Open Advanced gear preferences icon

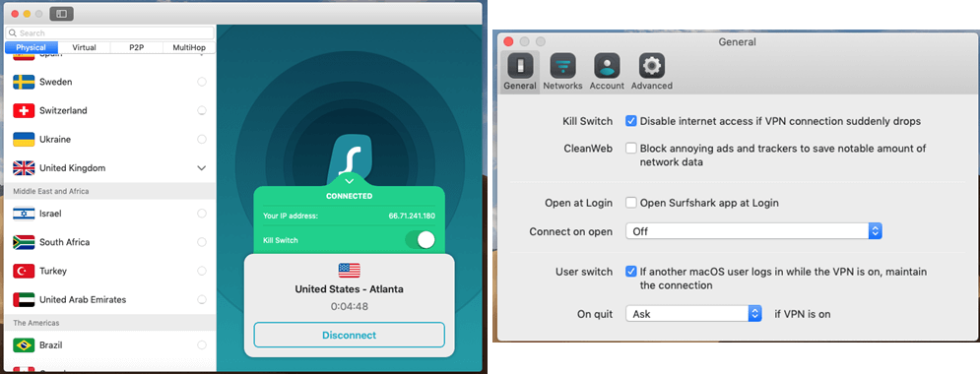651,66
